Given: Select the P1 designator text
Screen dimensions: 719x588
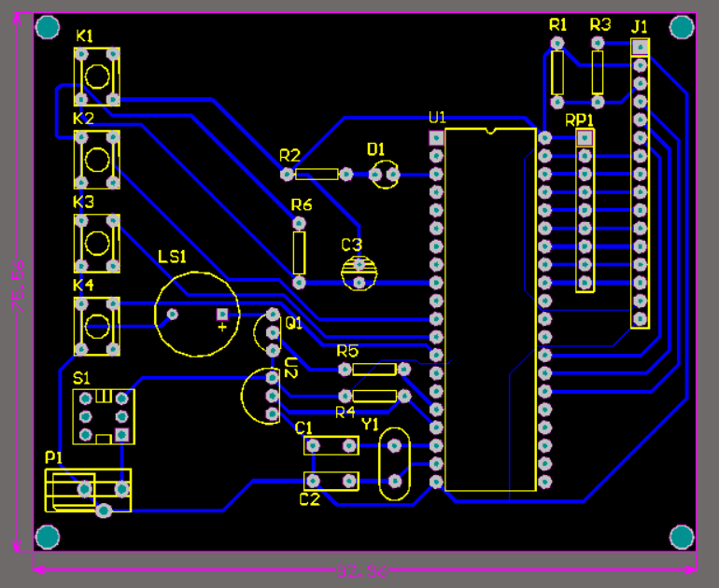Looking at the screenshot, I should (x=53, y=457).
